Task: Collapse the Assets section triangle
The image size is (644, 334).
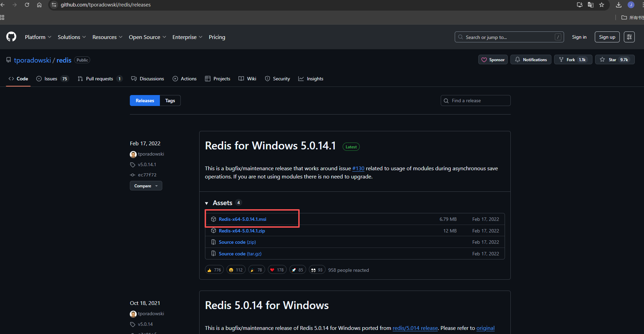Action: tap(206, 203)
